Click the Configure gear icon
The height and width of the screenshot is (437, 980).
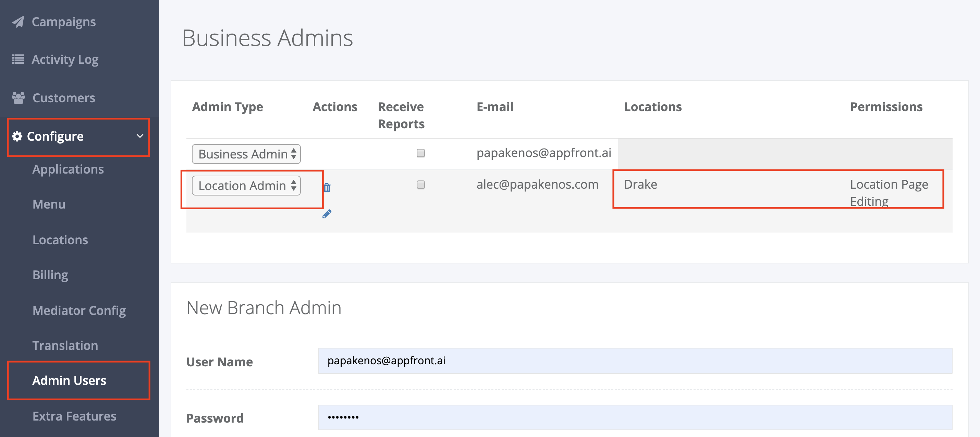pyautogui.click(x=17, y=136)
